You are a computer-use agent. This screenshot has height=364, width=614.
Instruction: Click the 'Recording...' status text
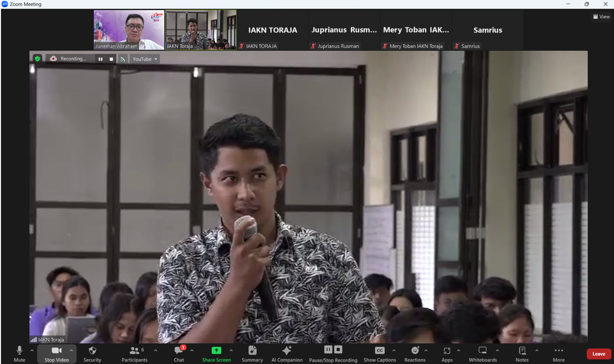74,59
